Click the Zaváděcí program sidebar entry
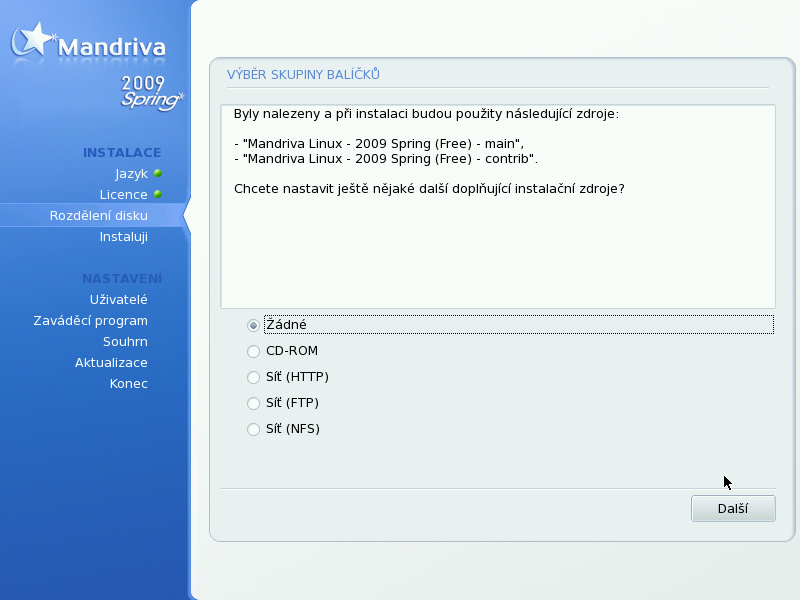800x600 pixels. point(90,321)
